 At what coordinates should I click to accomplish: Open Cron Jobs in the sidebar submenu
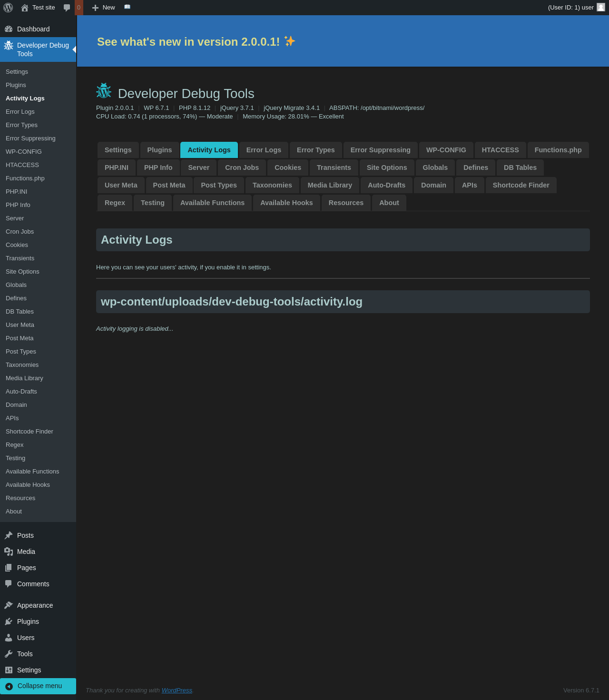click(x=20, y=232)
